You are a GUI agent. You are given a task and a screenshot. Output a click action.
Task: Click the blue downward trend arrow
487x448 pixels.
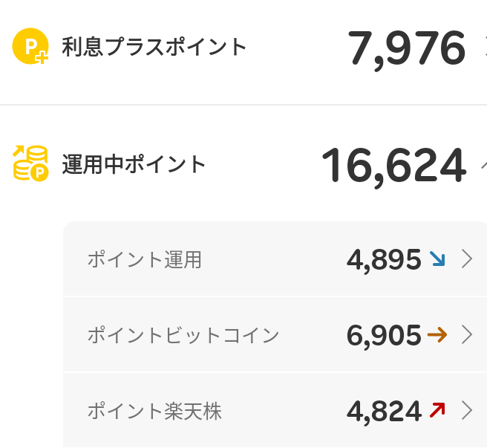pos(437,259)
